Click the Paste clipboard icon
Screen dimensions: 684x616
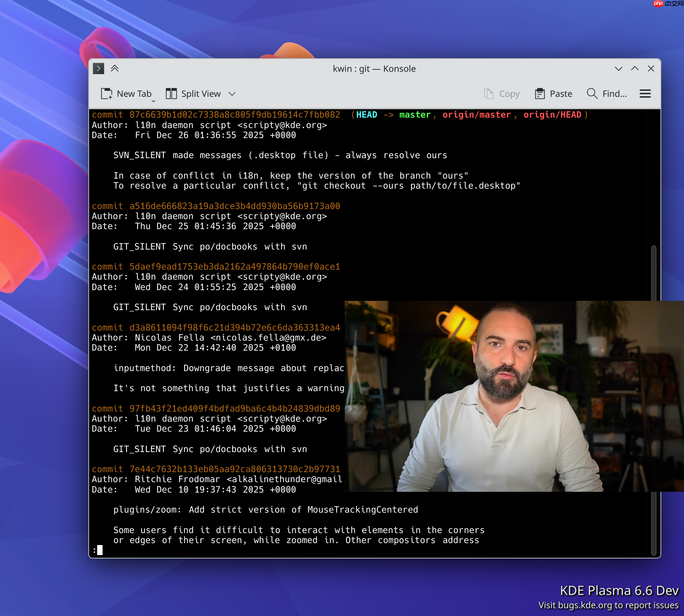pyautogui.click(x=539, y=93)
